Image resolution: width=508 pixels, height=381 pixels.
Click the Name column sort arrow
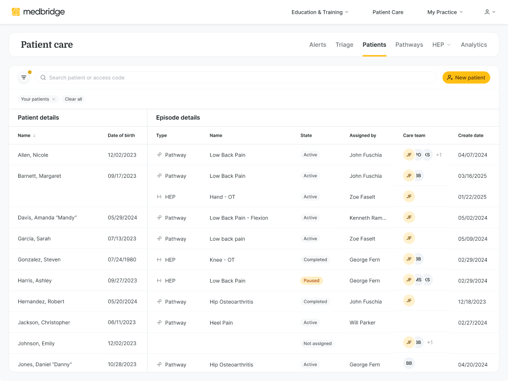tap(34, 135)
